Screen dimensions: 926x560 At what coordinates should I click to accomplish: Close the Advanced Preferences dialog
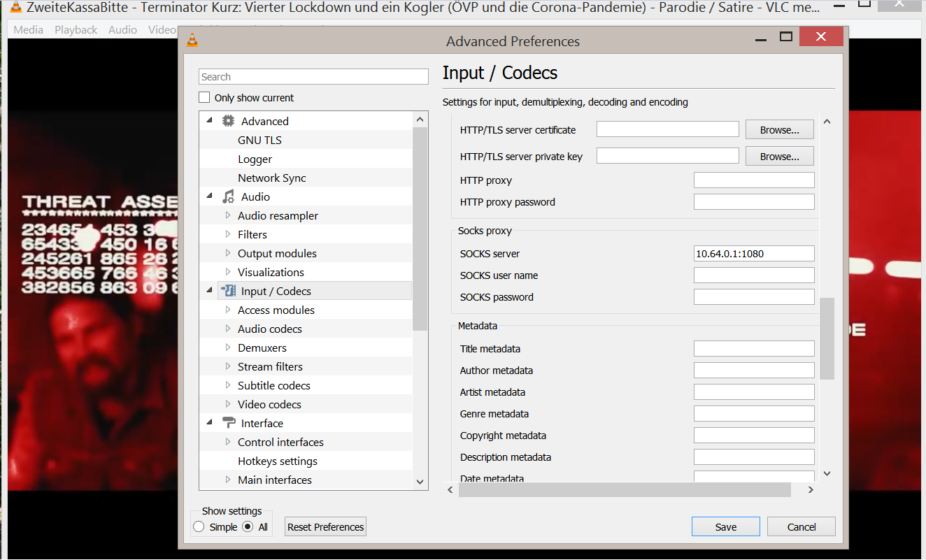[821, 37]
